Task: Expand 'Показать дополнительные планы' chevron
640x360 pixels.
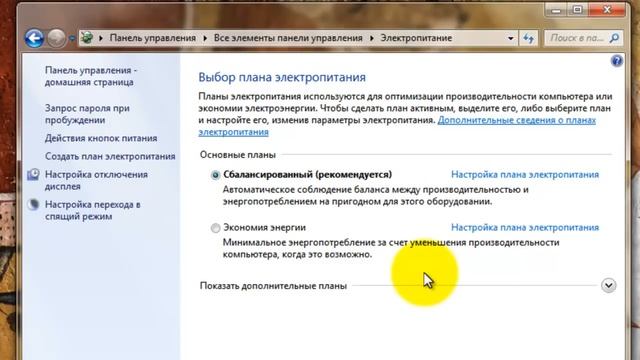Action: [608, 285]
